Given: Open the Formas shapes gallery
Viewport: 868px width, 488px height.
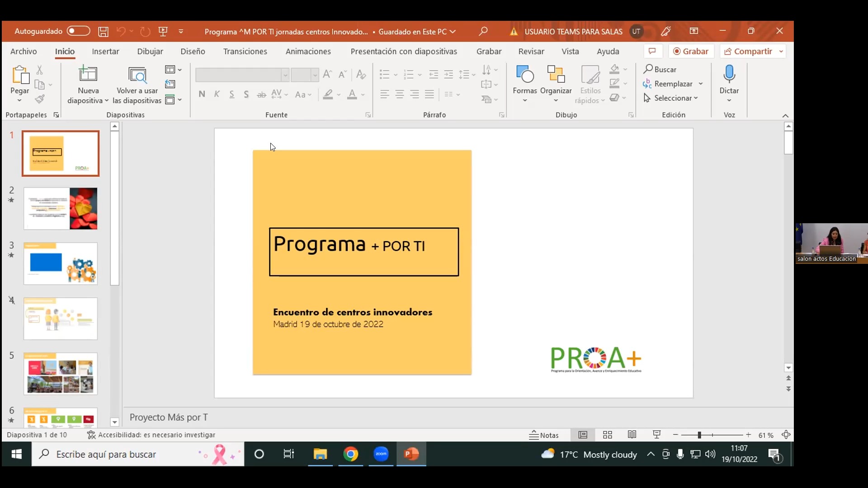Looking at the screenshot, I should (x=525, y=84).
